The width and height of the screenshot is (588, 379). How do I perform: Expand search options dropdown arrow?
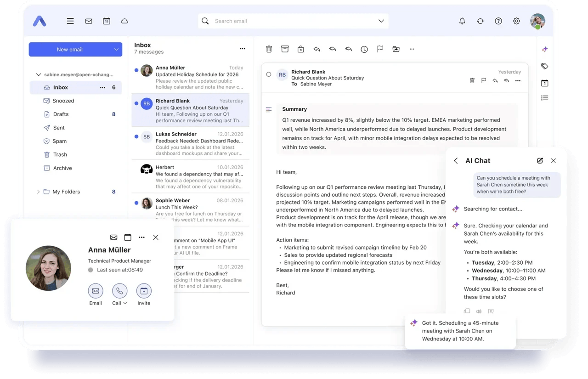point(381,21)
